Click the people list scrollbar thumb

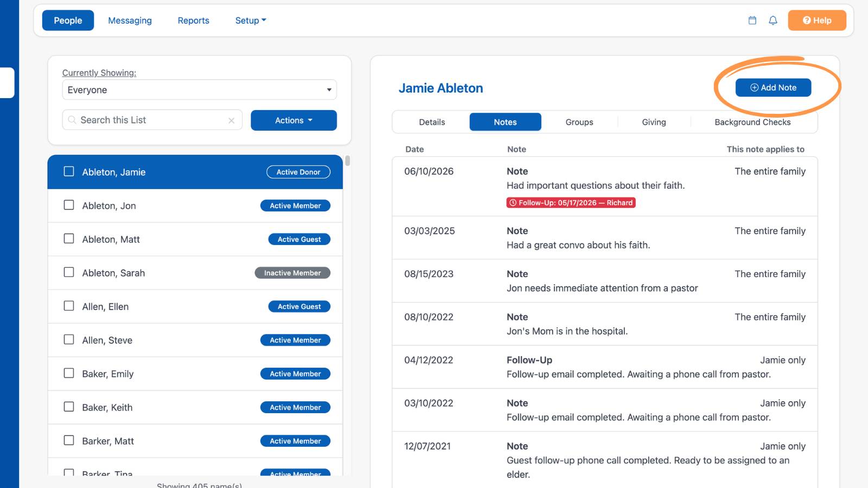coord(347,160)
